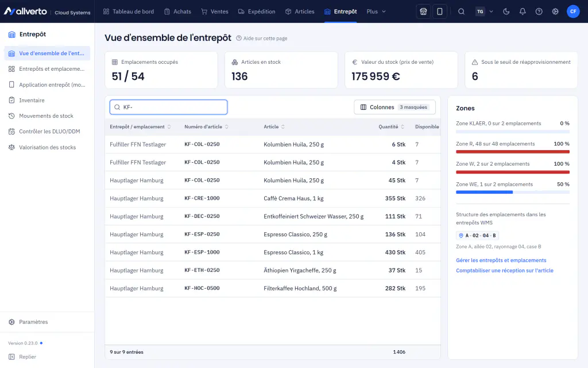Open the store icon in top bar
Screen dimensions: 588x368
click(423, 11)
